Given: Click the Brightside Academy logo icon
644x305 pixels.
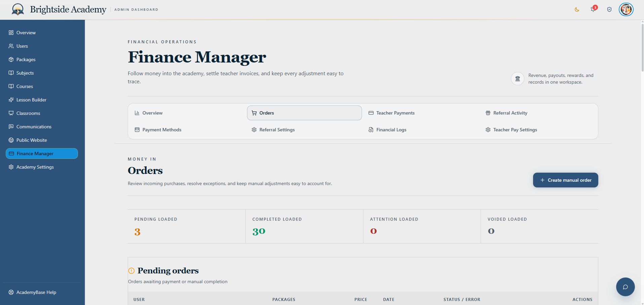Looking at the screenshot, I should click(18, 9).
